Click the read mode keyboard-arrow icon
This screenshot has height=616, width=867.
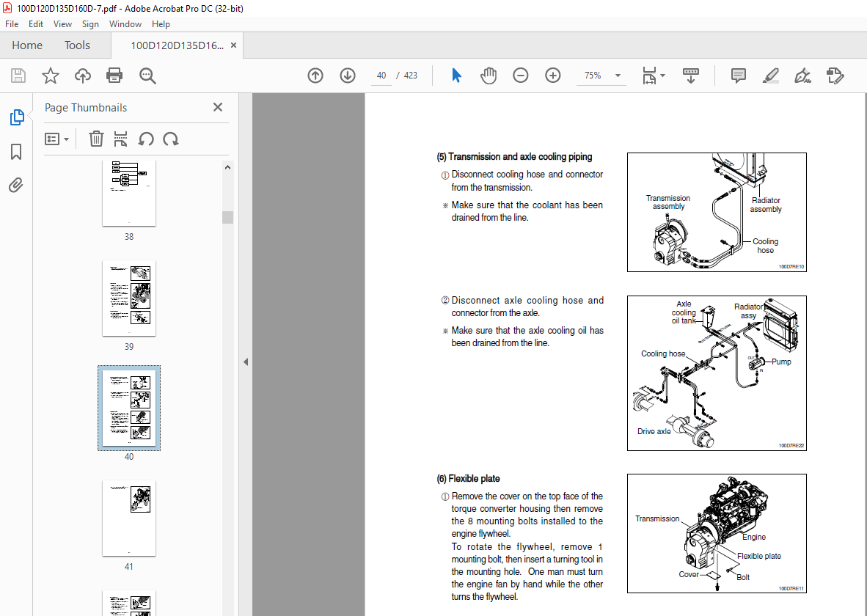pyautogui.click(x=691, y=76)
